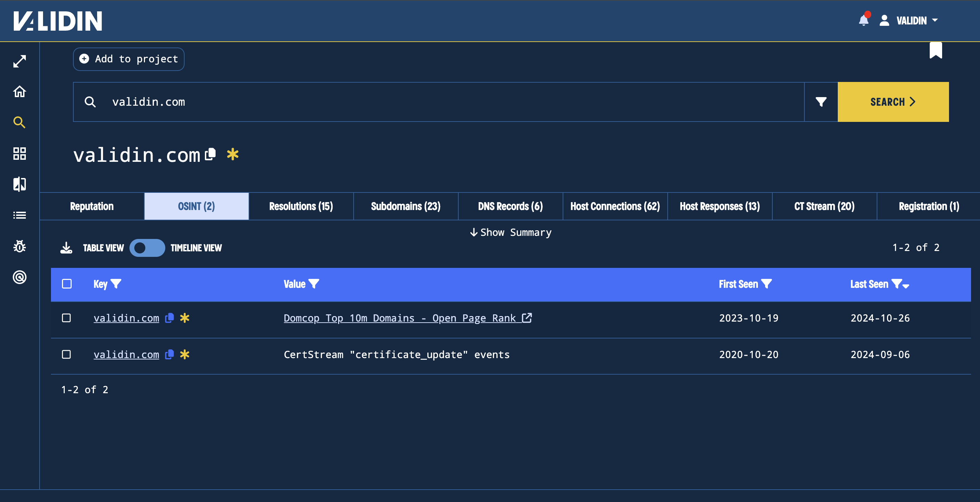This screenshot has height=502, width=980.
Task: Open the Host Connections (62) tab
Action: (x=615, y=206)
